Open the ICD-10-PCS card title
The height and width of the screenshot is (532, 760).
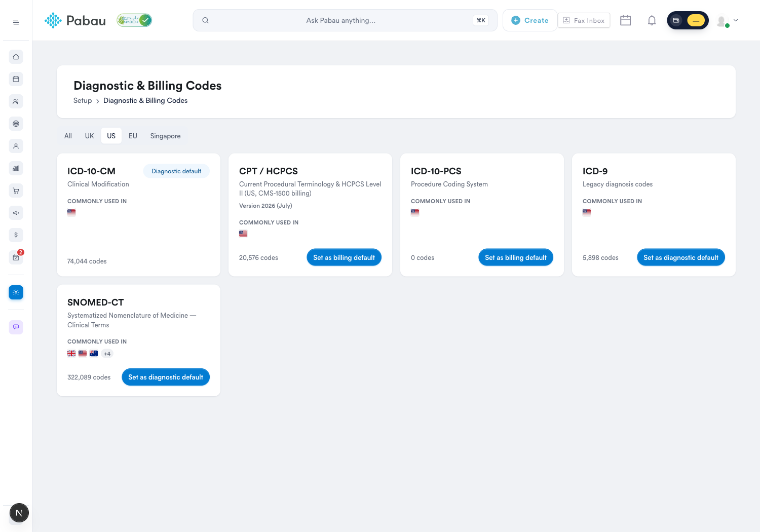pos(436,171)
